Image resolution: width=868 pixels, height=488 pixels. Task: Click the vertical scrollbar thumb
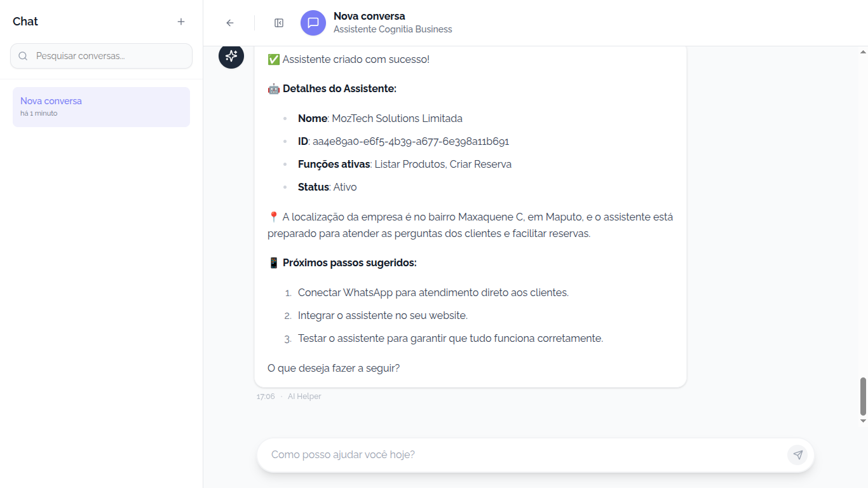863,395
